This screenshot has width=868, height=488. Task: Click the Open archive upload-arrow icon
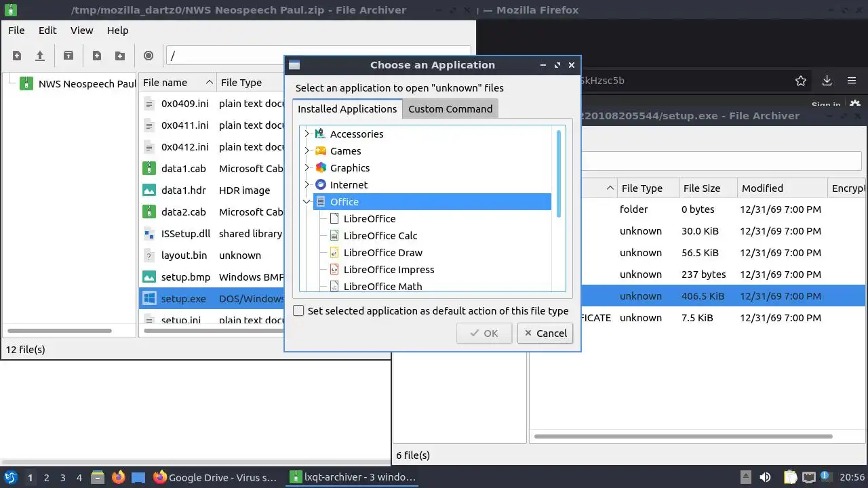click(40, 56)
